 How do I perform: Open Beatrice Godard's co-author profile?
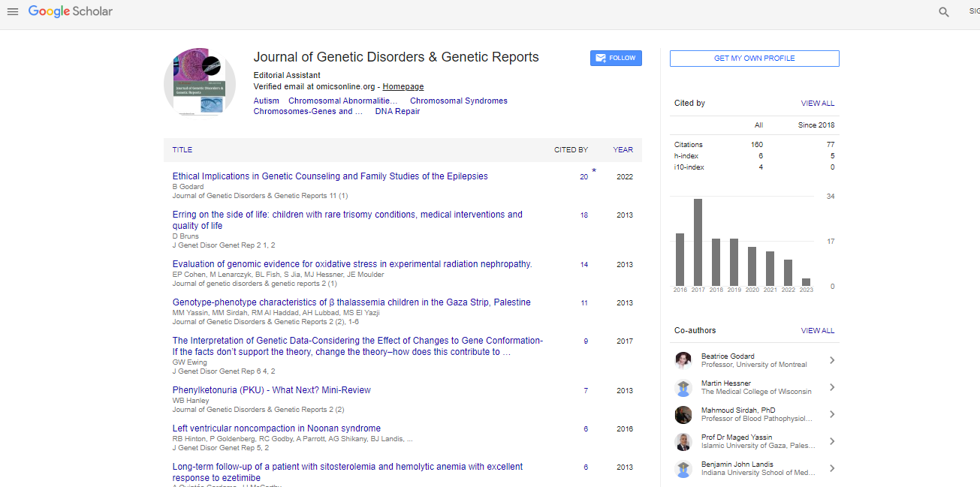tap(728, 356)
